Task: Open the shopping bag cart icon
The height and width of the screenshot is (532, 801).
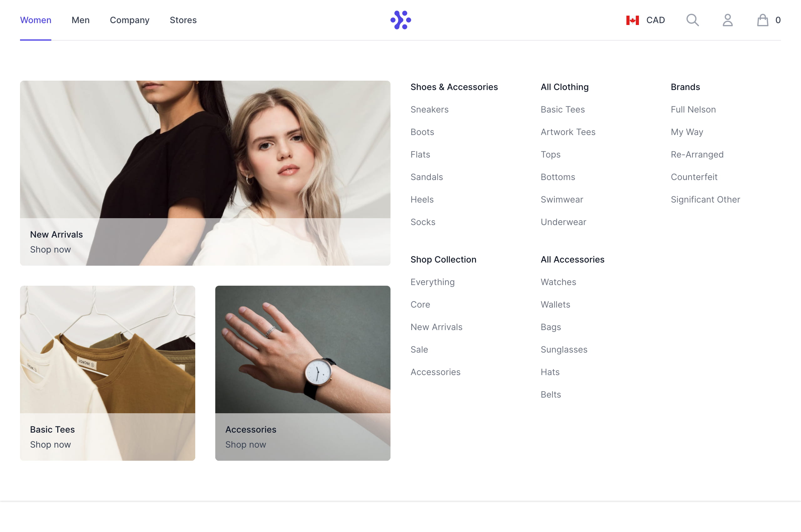Action: [x=762, y=20]
